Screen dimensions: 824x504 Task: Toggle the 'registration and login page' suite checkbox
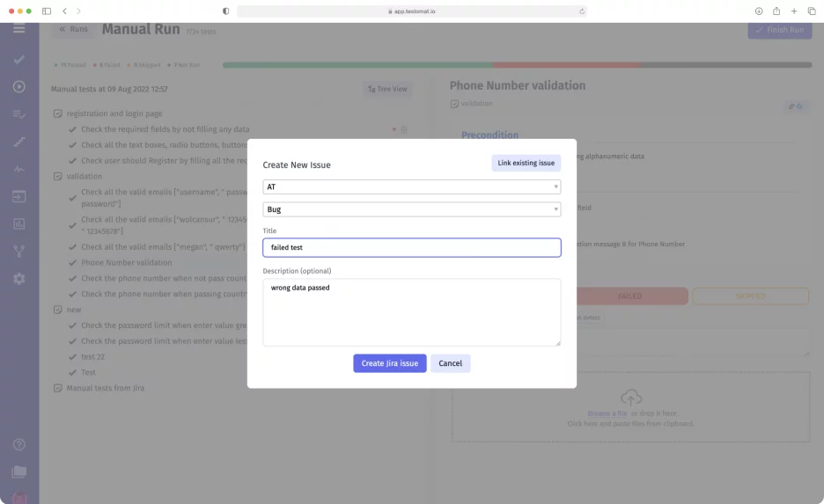58,113
